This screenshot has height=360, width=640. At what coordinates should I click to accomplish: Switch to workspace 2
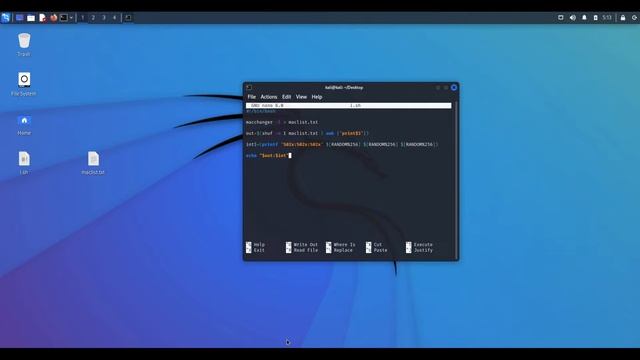[93, 18]
